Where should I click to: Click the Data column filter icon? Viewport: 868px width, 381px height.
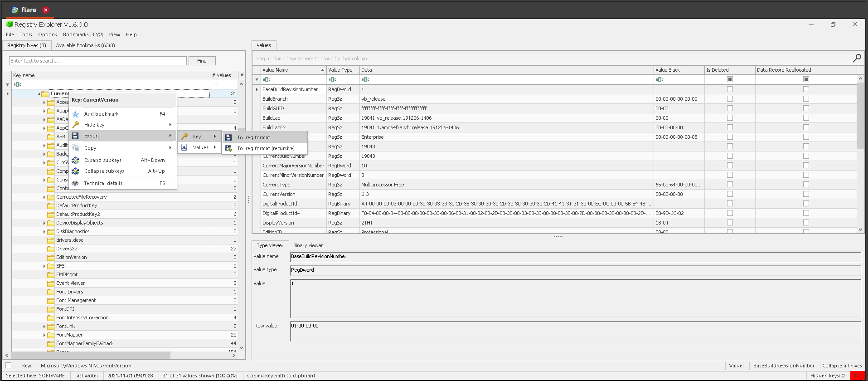[x=365, y=79]
